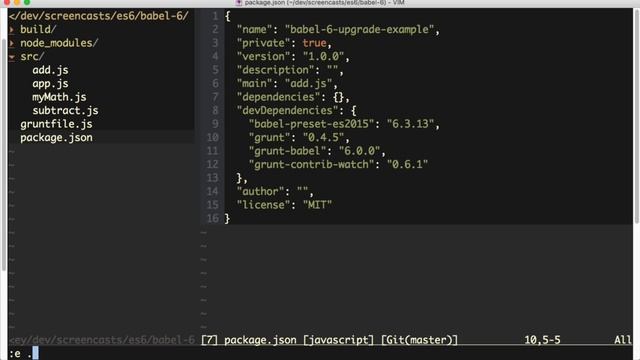
Task: Click the root path ~/dev/screencasts/es6/babel-6/
Action: [99, 16]
